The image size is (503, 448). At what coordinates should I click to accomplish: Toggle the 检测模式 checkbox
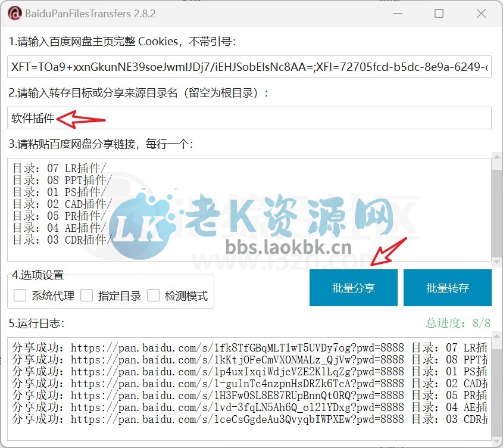154,295
